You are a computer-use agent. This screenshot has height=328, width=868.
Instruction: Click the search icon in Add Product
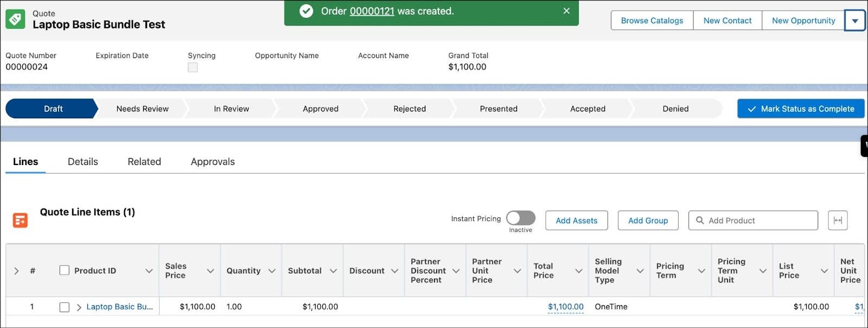[x=700, y=220]
